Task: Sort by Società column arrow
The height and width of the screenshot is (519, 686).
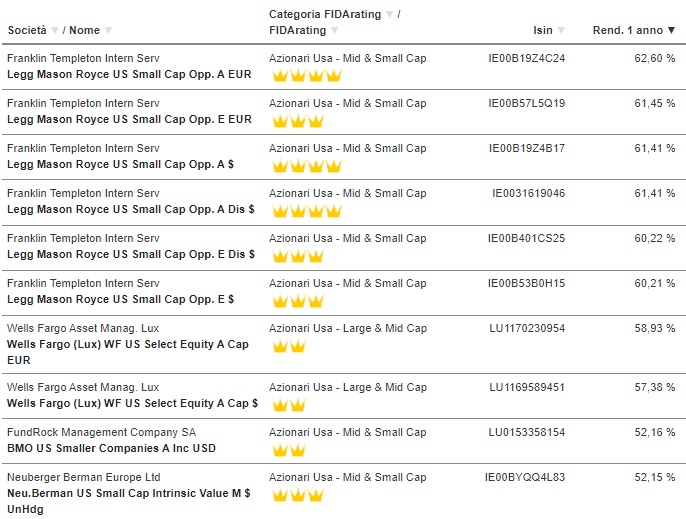Action: (x=55, y=30)
